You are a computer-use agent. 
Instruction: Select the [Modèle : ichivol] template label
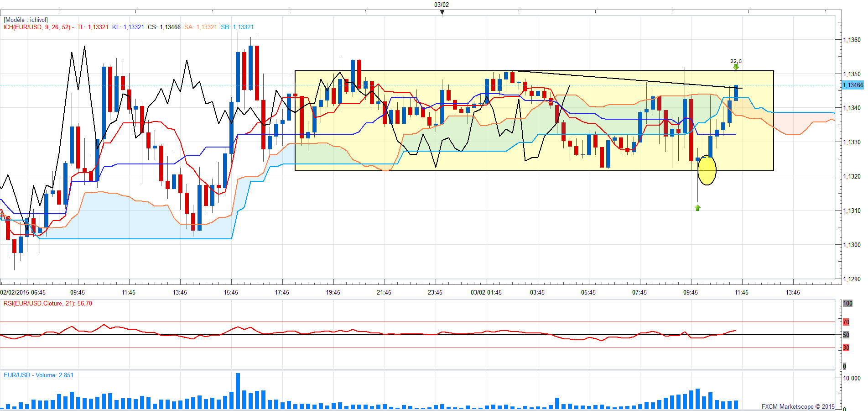(x=26, y=20)
